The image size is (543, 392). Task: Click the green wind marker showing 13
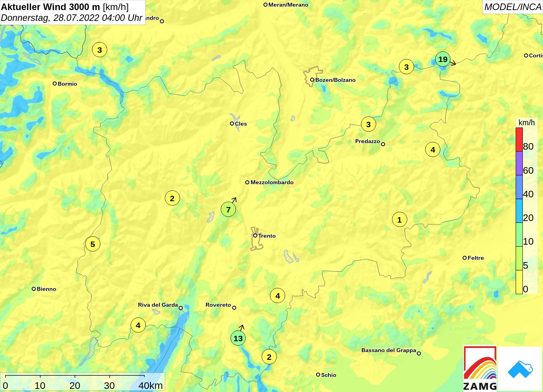[238, 338]
